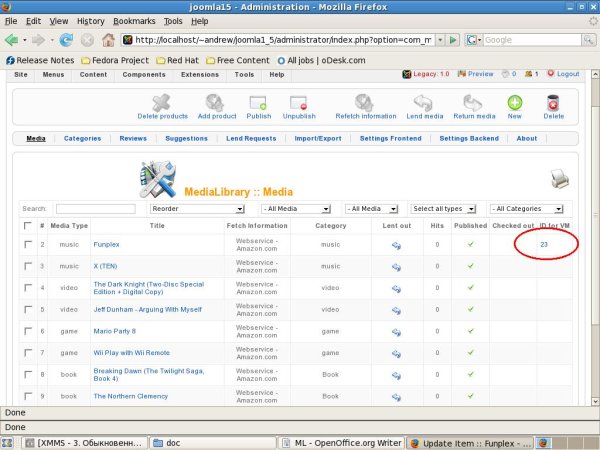Open the address bar history dropdown arrow
The height and width of the screenshot is (450, 600).
click(x=440, y=40)
